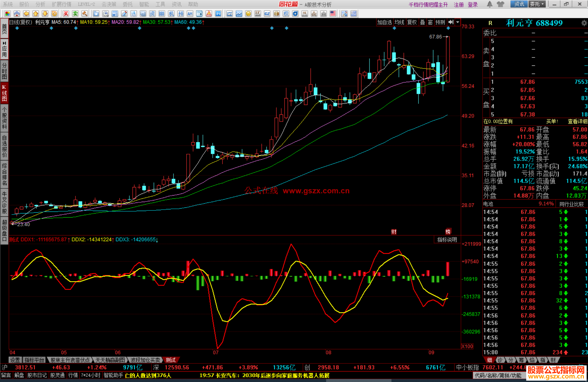Click the green 卖 (sell) toolbar icon

point(75,14)
